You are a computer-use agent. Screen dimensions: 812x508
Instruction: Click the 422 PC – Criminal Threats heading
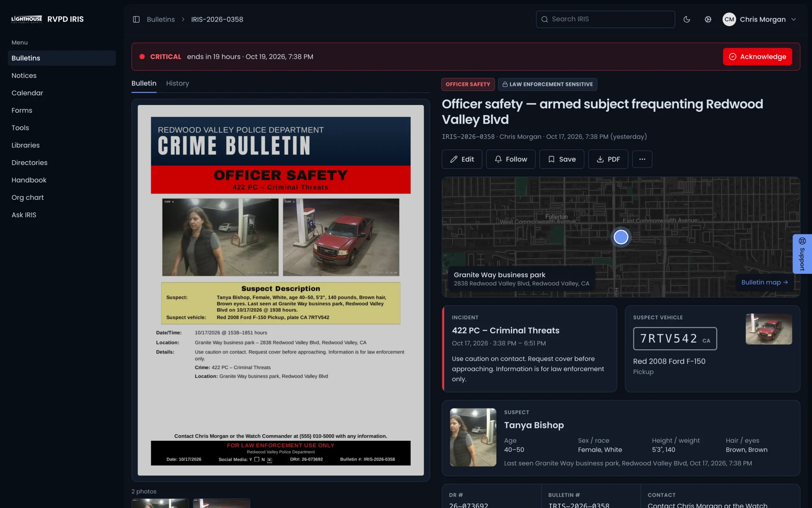pyautogui.click(x=505, y=330)
